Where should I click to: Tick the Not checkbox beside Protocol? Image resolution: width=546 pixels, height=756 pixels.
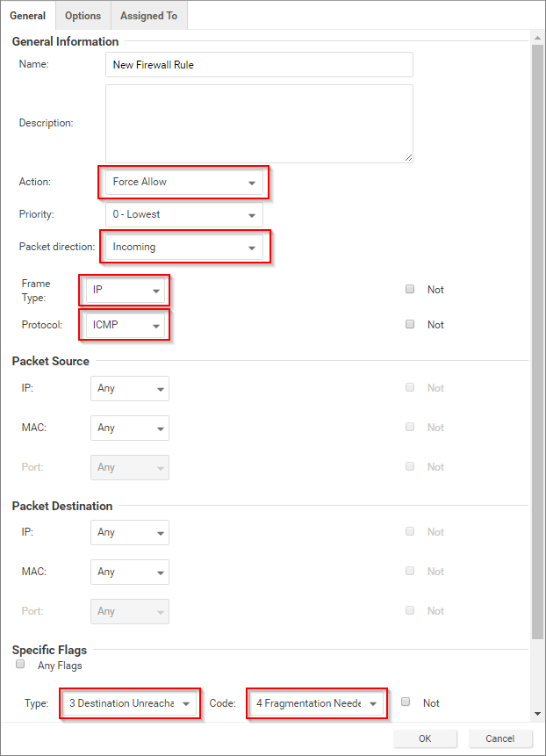410,324
